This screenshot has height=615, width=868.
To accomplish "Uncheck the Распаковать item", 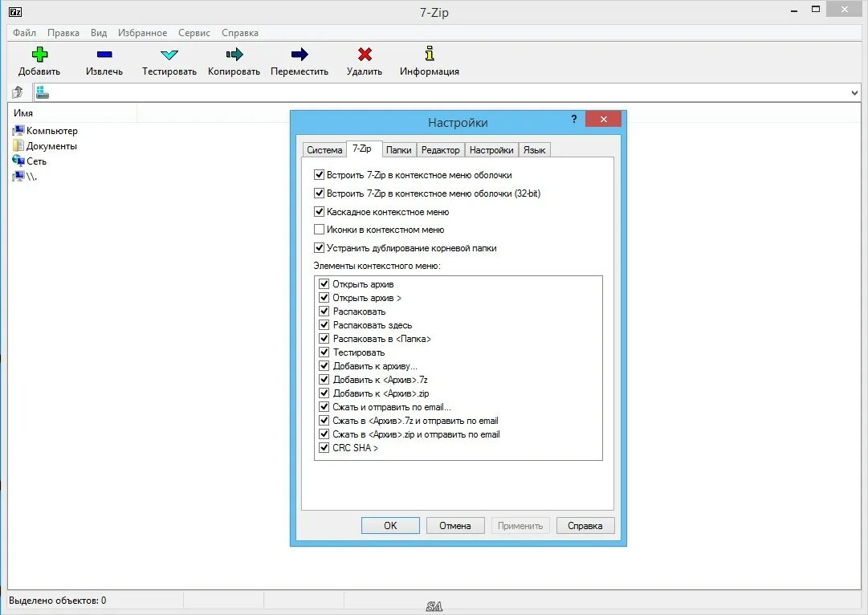I will pos(324,311).
